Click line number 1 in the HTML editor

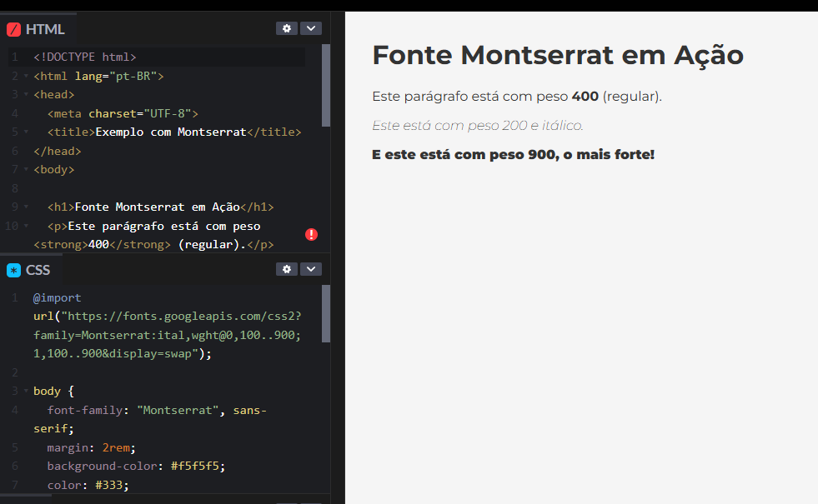pos(15,57)
